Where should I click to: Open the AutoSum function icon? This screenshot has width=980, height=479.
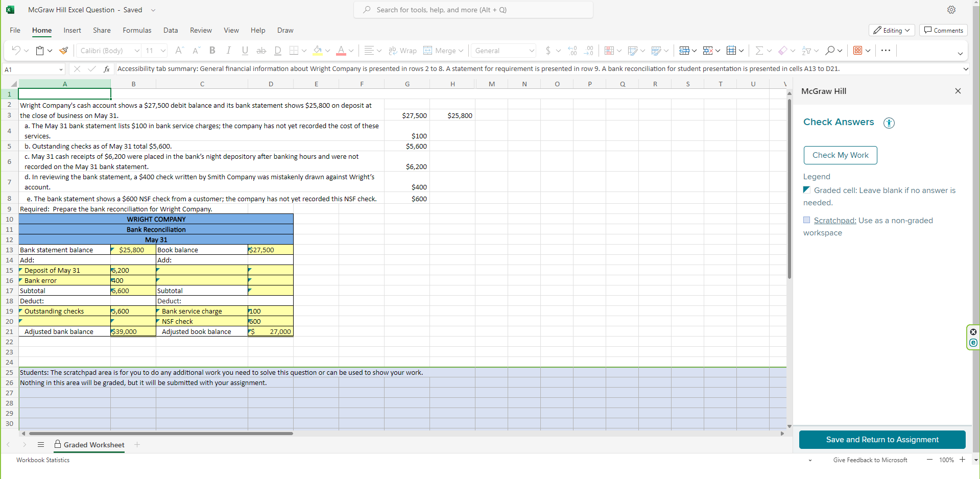point(759,51)
